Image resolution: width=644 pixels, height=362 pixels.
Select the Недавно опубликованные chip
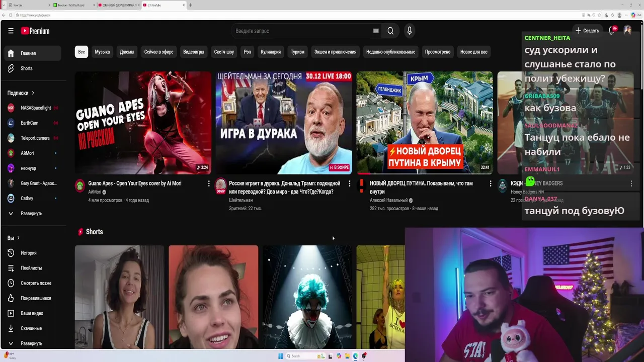(x=390, y=52)
